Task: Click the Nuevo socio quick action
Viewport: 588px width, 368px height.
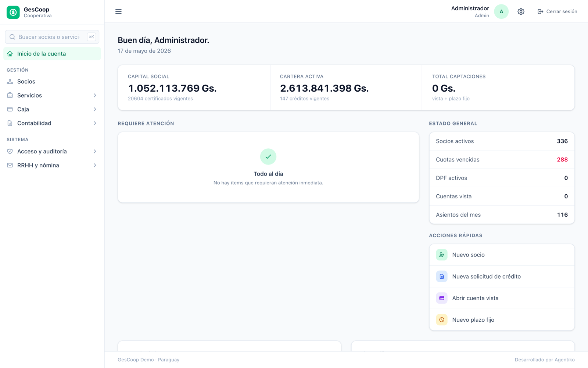Action: click(x=502, y=255)
